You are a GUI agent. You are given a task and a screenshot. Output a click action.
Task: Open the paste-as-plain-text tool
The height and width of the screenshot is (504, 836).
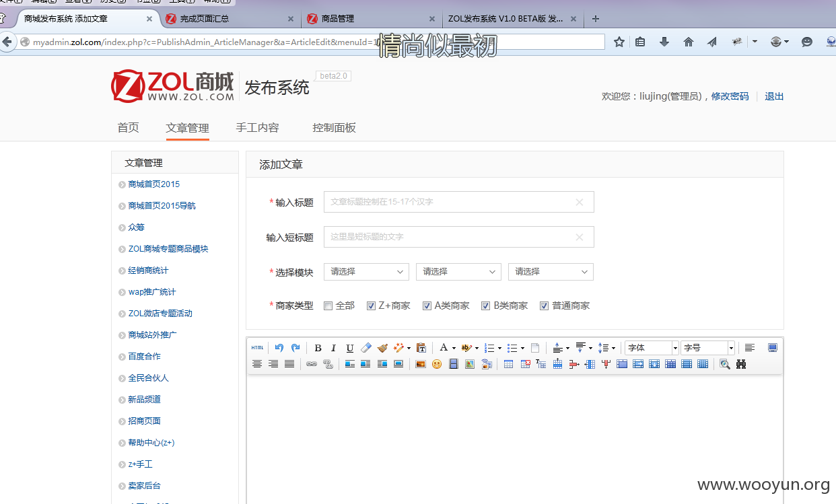421,348
